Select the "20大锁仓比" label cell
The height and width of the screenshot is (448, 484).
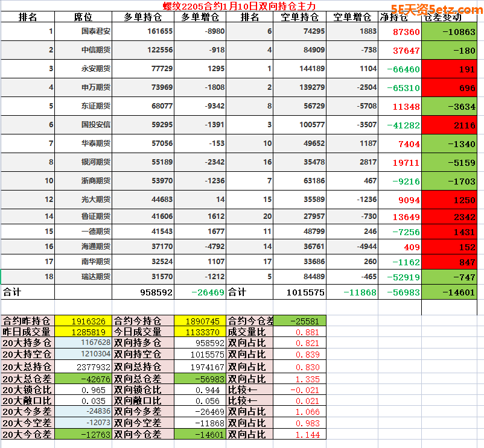click(28, 390)
